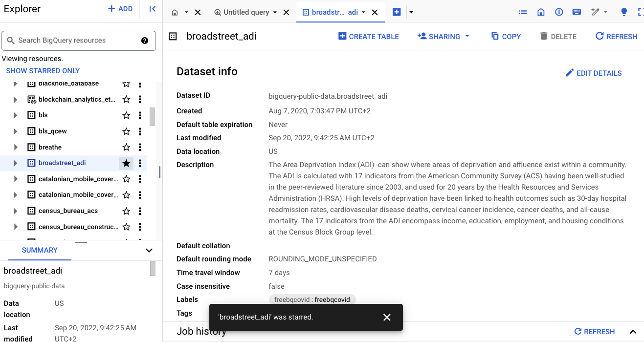Open actions menu for census_bureau_construc...
This screenshot has height=342, width=644.
(x=140, y=227)
